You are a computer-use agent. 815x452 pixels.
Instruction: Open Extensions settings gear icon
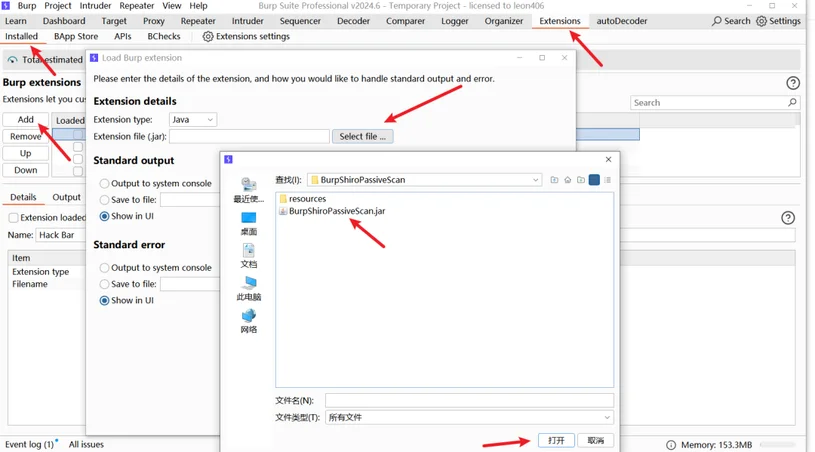208,36
